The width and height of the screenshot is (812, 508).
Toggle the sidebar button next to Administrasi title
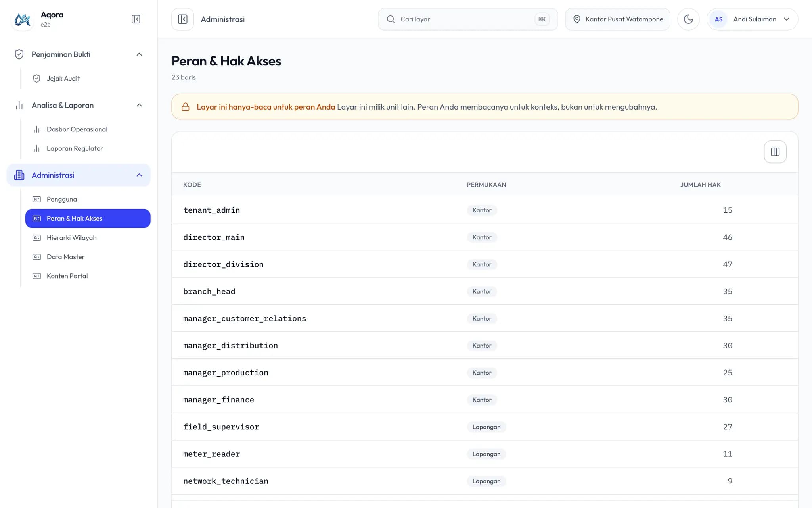point(183,19)
